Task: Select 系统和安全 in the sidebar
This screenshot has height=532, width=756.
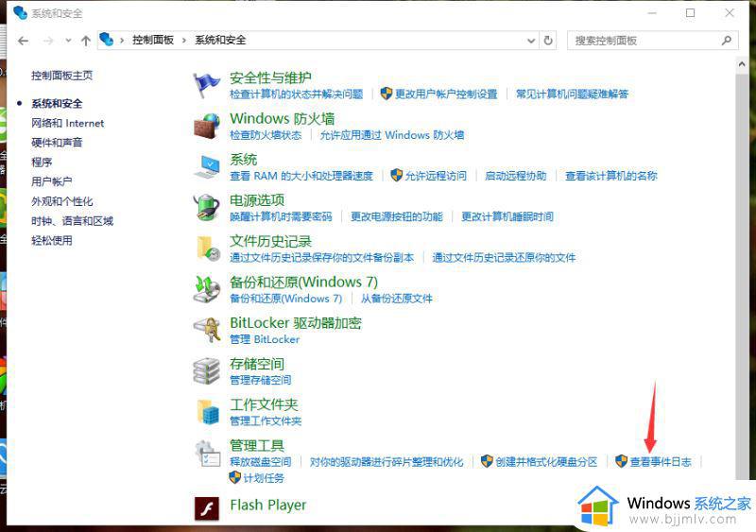Action: pos(57,103)
